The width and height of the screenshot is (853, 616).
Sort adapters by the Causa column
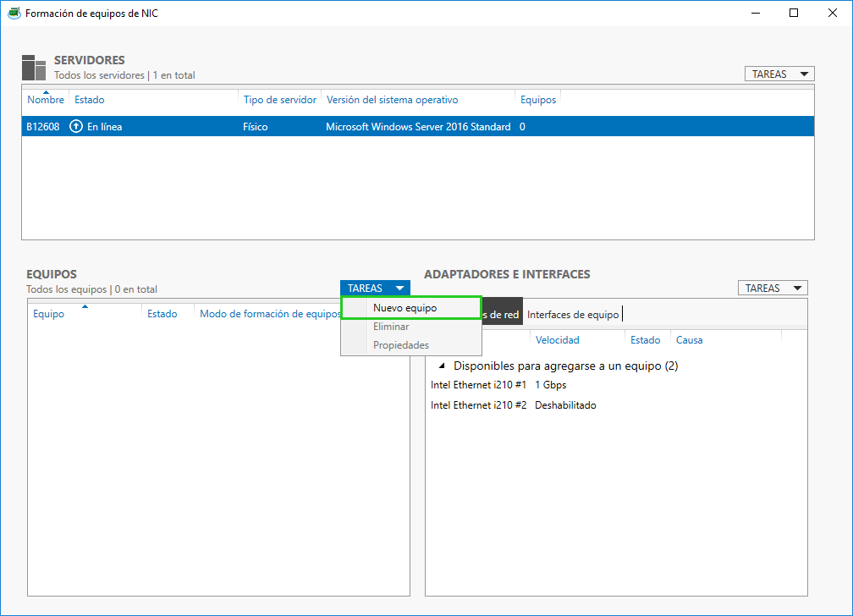(x=689, y=340)
